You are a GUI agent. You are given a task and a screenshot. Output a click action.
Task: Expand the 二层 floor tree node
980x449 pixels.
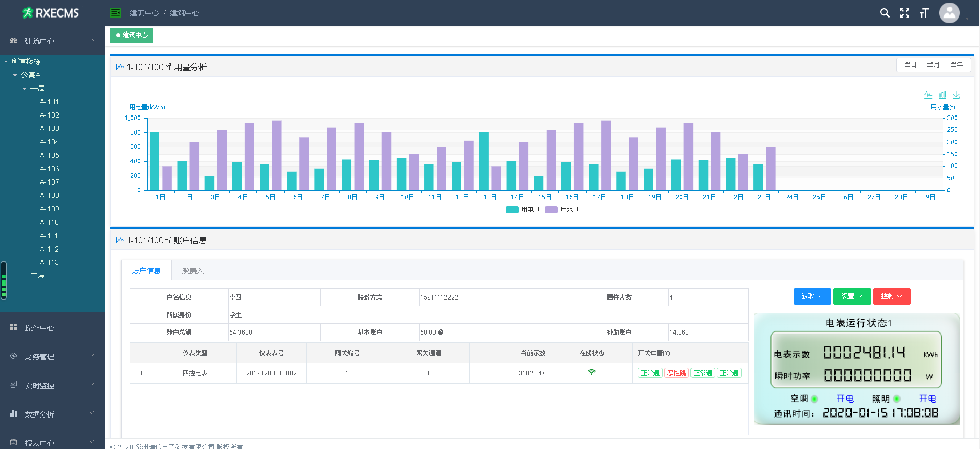pyautogui.click(x=38, y=276)
